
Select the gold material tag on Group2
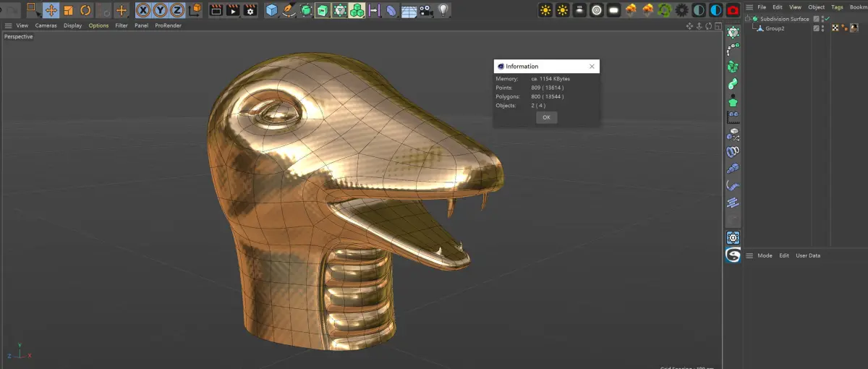click(x=854, y=28)
